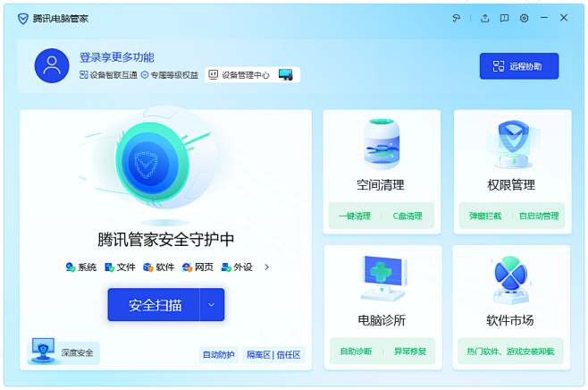The height and width of the screenshot is (390, 588).
Task: Open 设备管理中心 button
Action: pos(252,75)
